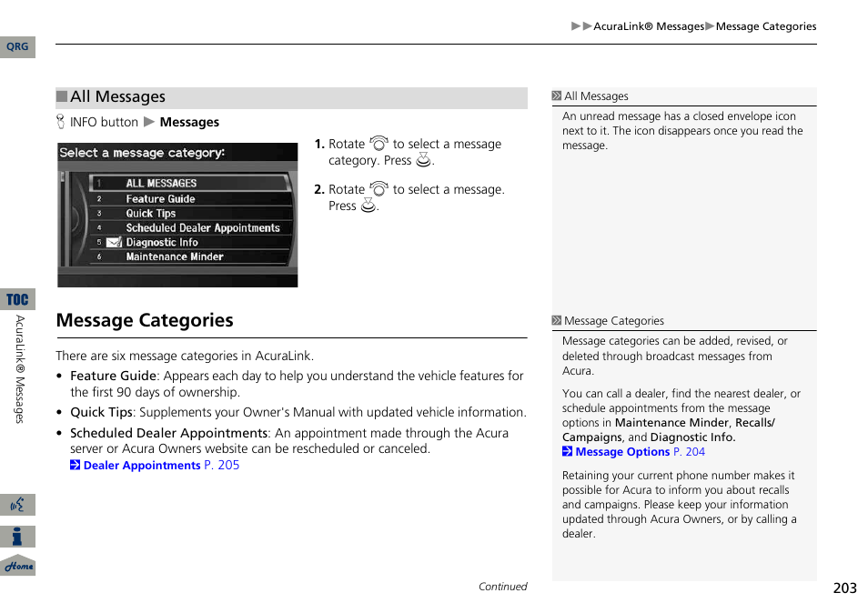Go to the Home page icon
The image size is (868, 613).
coord(17,566)
